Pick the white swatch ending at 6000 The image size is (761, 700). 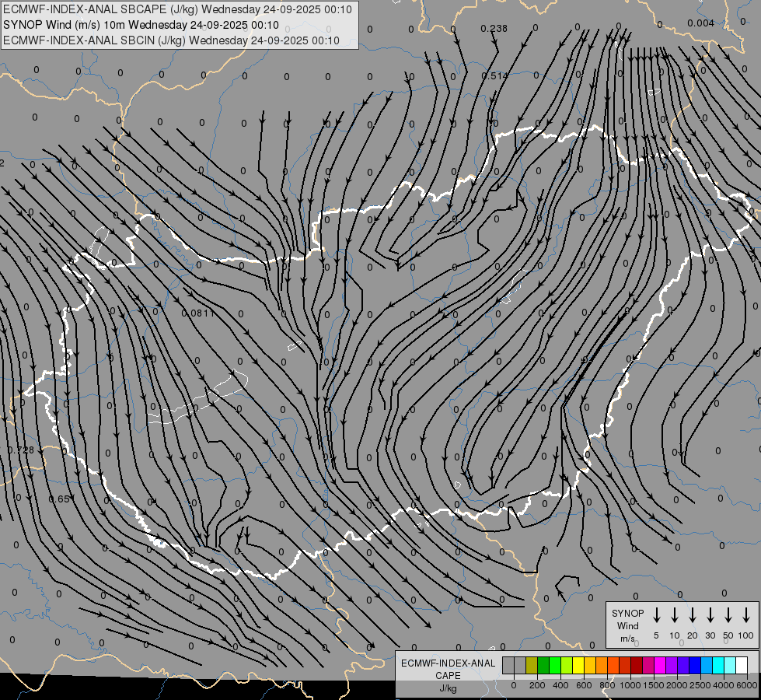pos(741,665)
